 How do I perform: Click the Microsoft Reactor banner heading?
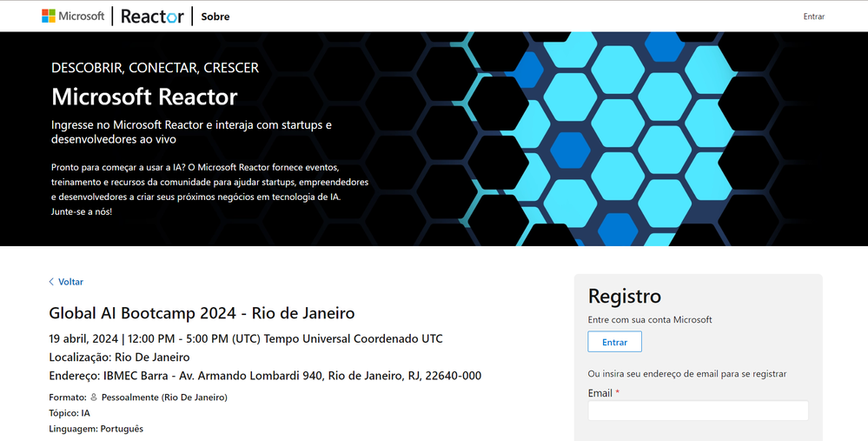point(144,97)
